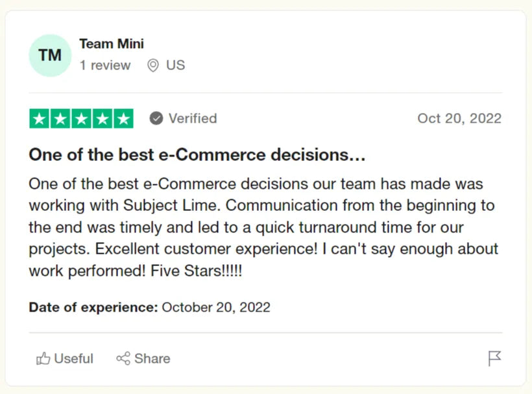Click the fourth green rating star

point(102,119)
